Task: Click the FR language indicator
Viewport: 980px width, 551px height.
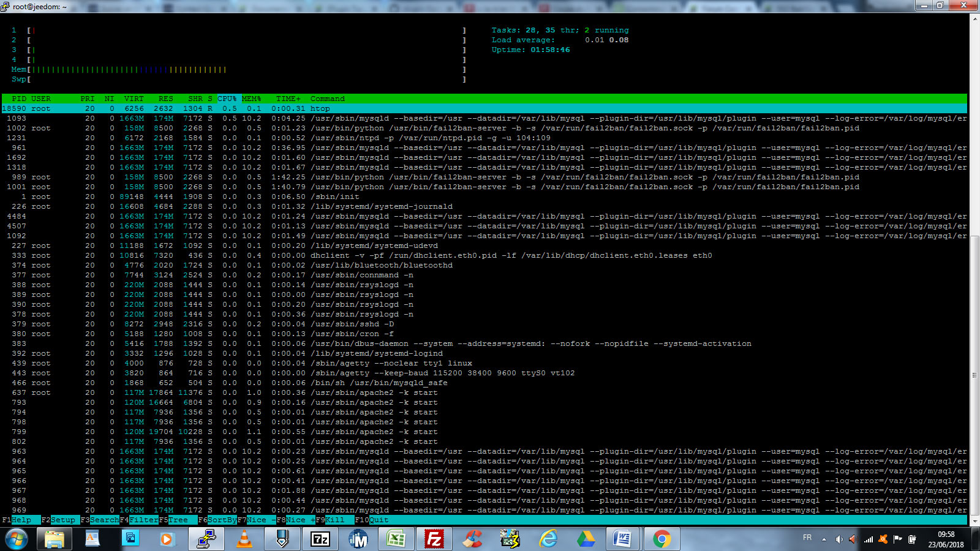Action: point(807,538)
